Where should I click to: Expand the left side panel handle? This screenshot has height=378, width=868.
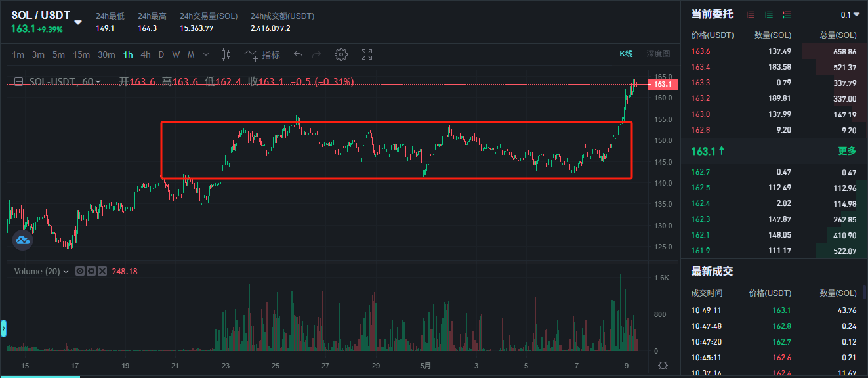[x=3, y=328]
